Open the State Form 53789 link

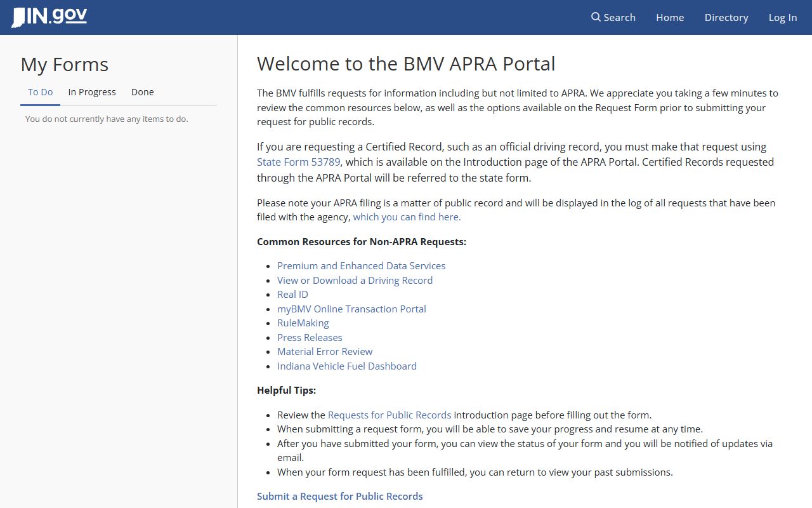299,162
